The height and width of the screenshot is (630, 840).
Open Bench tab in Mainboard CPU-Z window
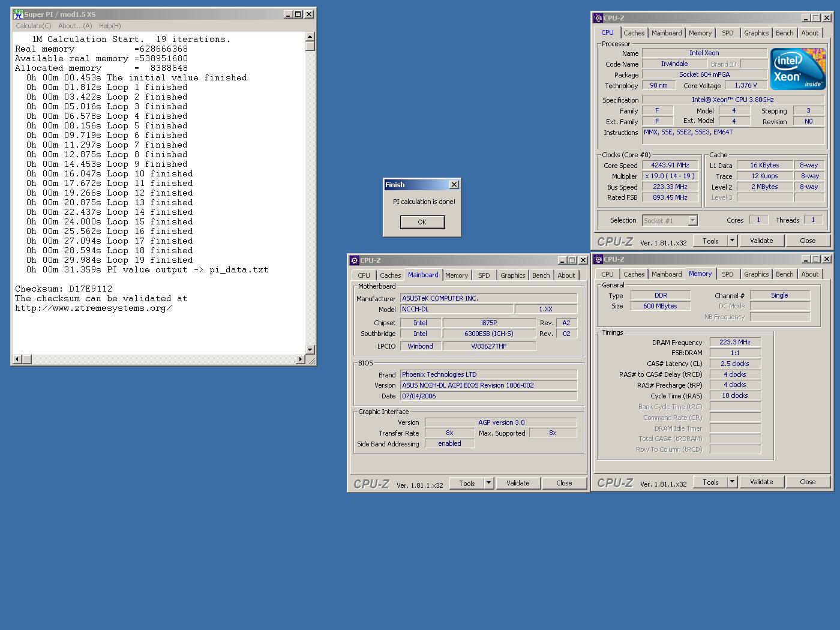pyautogui.click(x=541, y=275)
